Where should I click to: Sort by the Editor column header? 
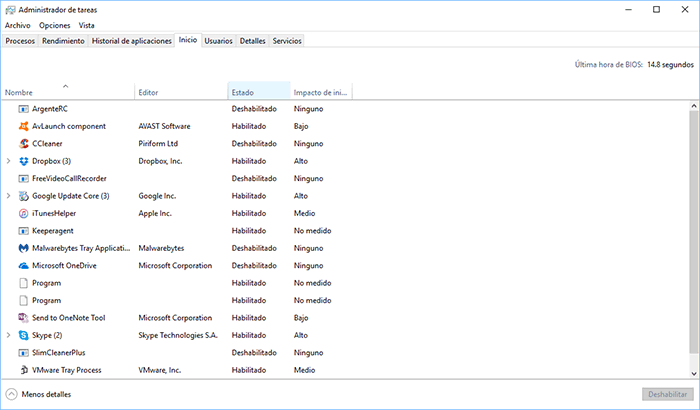tap(181, 90)
